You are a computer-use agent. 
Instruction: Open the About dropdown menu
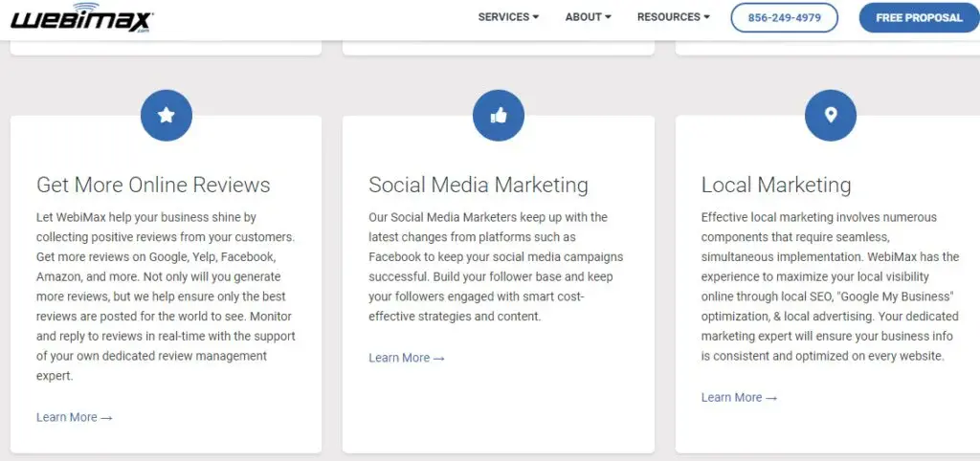click(x=589, y=17)
